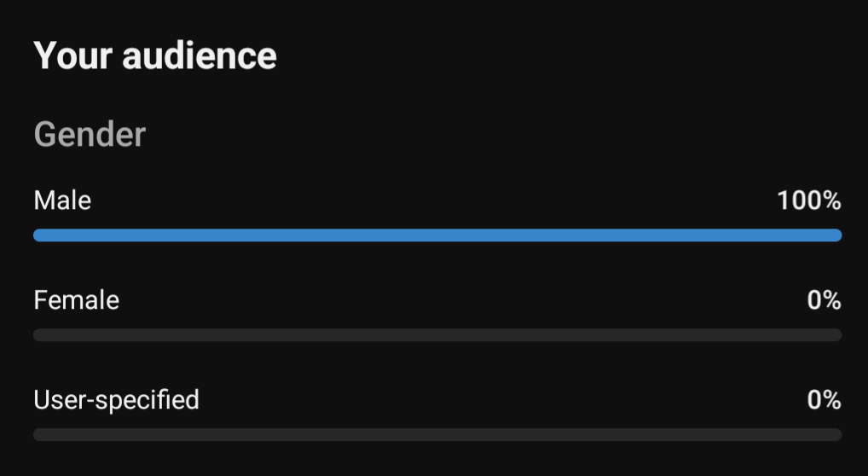Click the rounded right end of the blue Male bar
This screenshot has height=476, width=868.
click(x=836, y=235)
